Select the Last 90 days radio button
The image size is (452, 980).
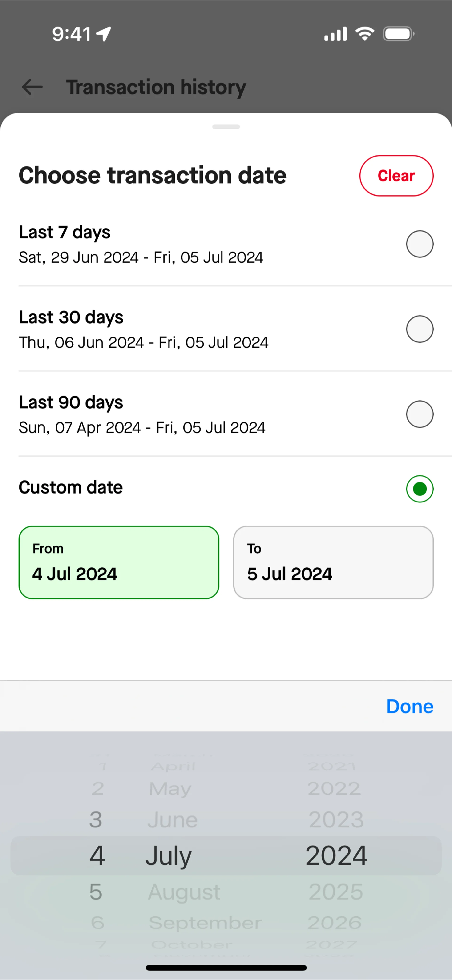click(x=419, y=414)
